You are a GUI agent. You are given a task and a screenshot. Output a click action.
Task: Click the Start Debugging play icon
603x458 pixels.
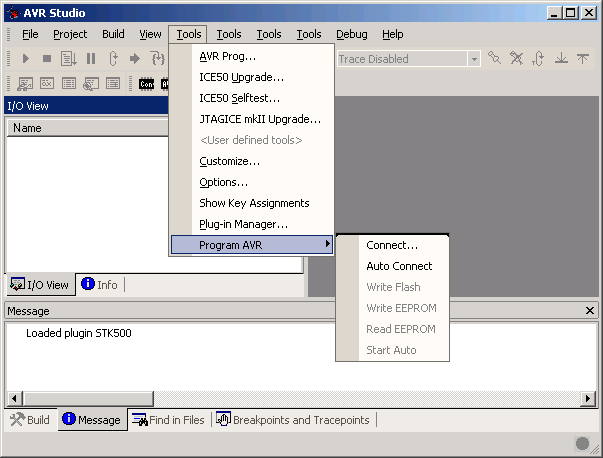tap(25, 59)
